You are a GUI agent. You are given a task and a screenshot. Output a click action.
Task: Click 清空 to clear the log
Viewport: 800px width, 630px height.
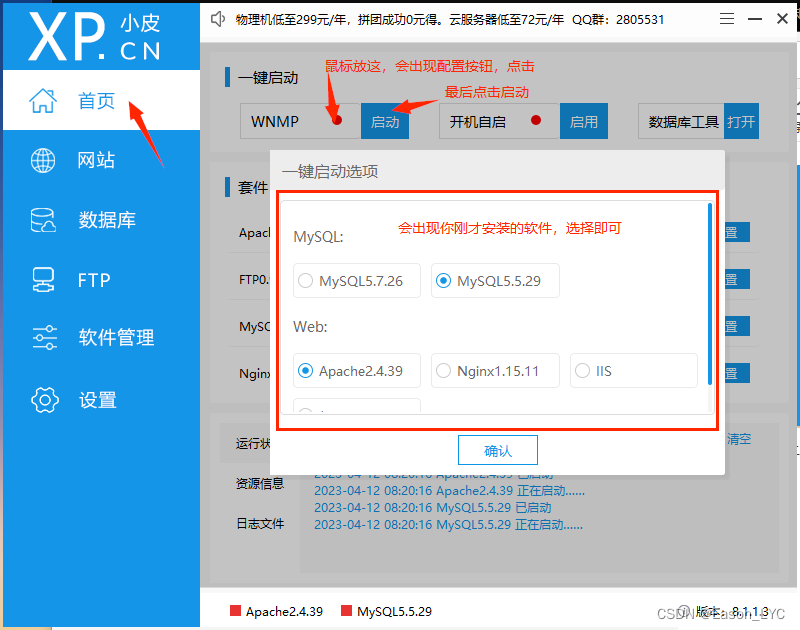point(738,439)
